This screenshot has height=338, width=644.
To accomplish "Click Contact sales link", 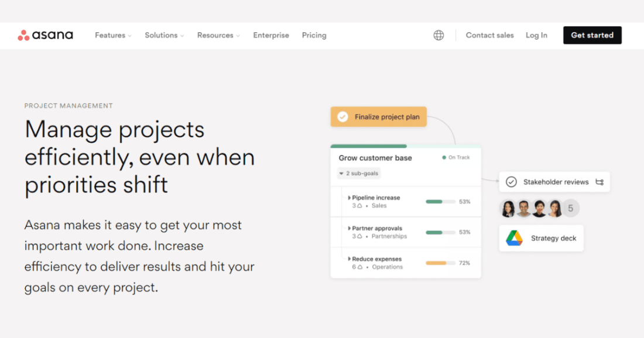I will click(x=489, y=35).
